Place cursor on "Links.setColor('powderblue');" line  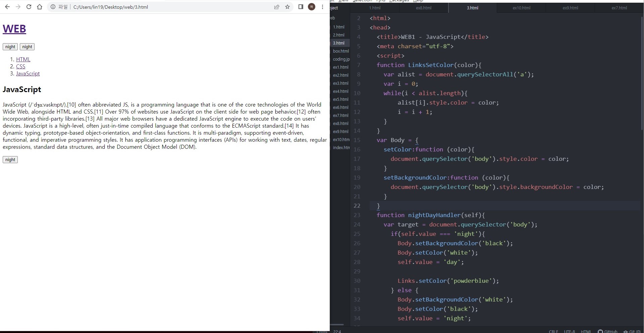(x=448, y=281)
